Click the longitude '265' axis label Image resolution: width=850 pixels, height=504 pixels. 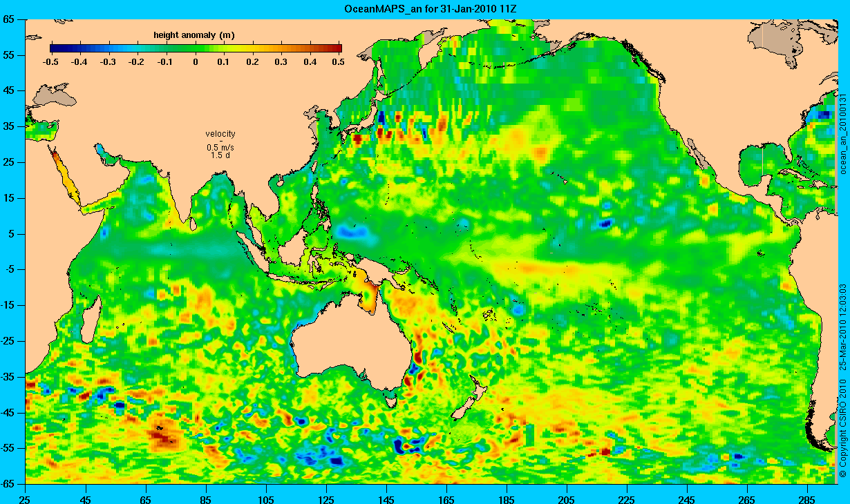[x=747, y=498]
